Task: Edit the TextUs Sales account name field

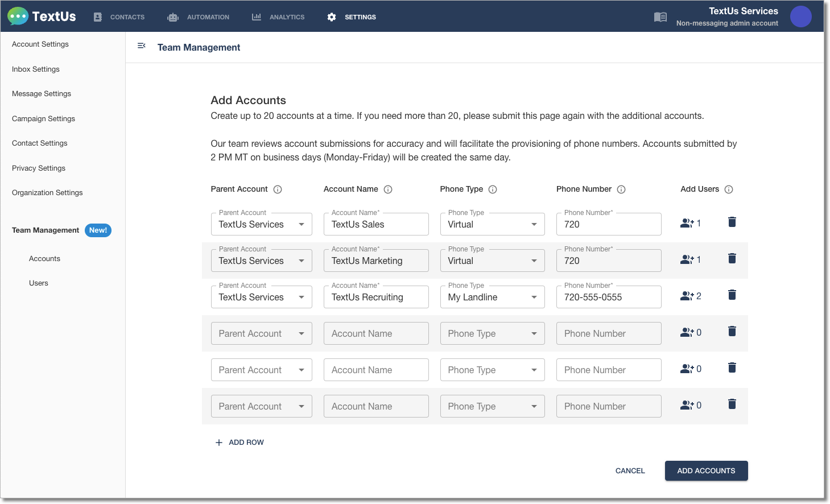Action: 376,224
